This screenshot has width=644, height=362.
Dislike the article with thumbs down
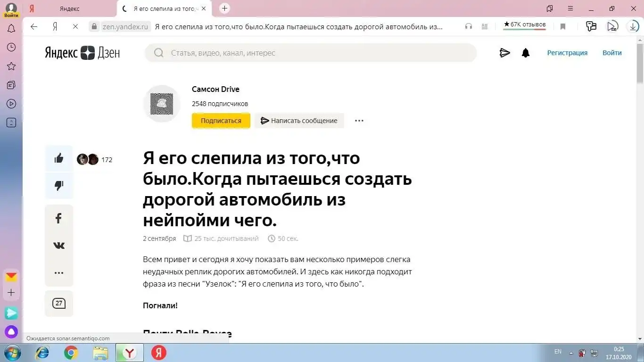tap(59, 186)
